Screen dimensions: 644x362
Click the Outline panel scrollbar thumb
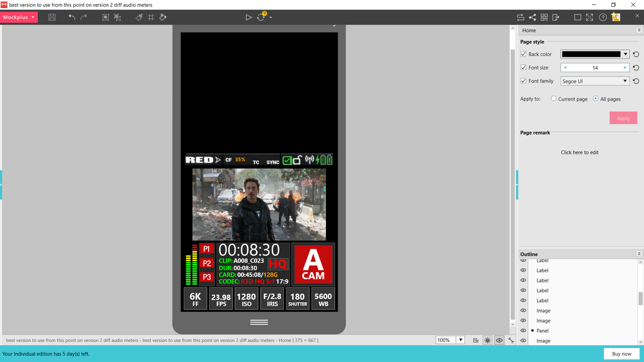640,299
